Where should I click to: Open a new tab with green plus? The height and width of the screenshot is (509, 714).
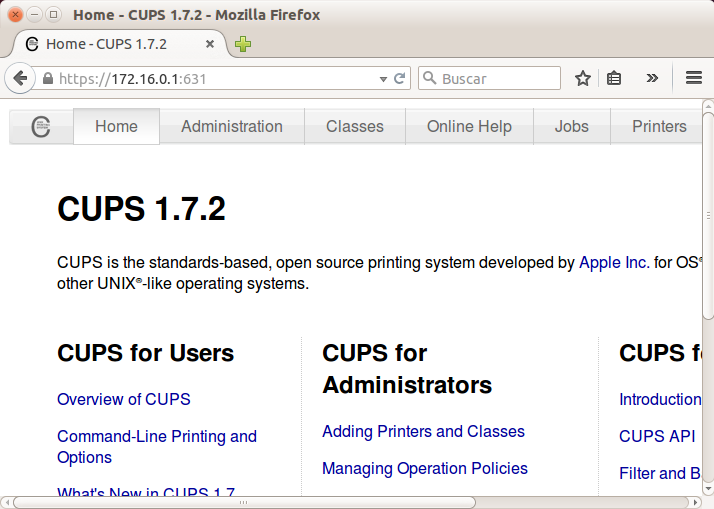point(243,44)
